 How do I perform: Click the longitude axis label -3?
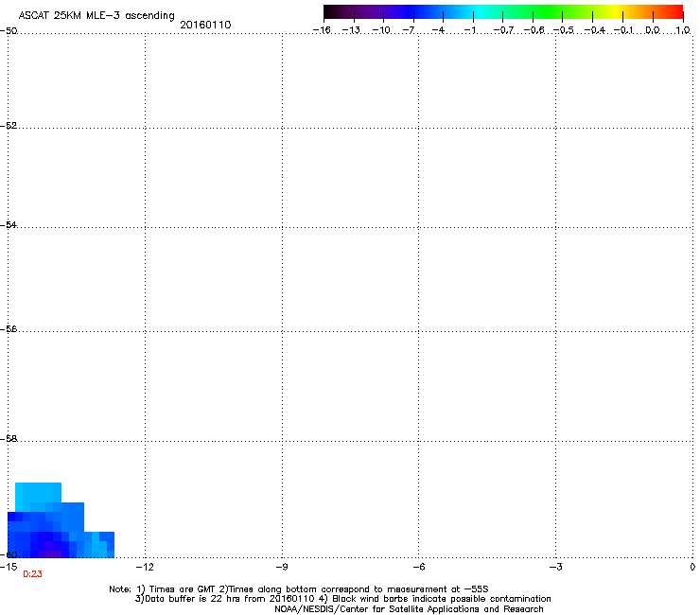[x=555, y=567]
